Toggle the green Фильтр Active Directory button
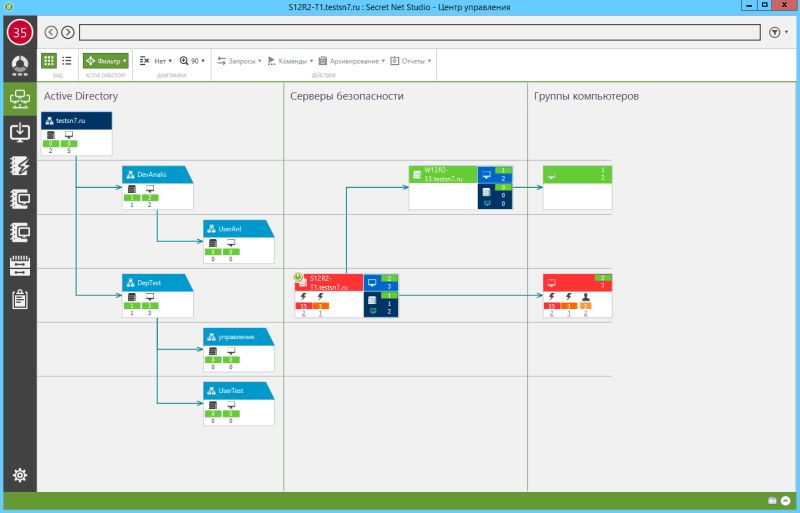800x513 pixels. [106, 61]
